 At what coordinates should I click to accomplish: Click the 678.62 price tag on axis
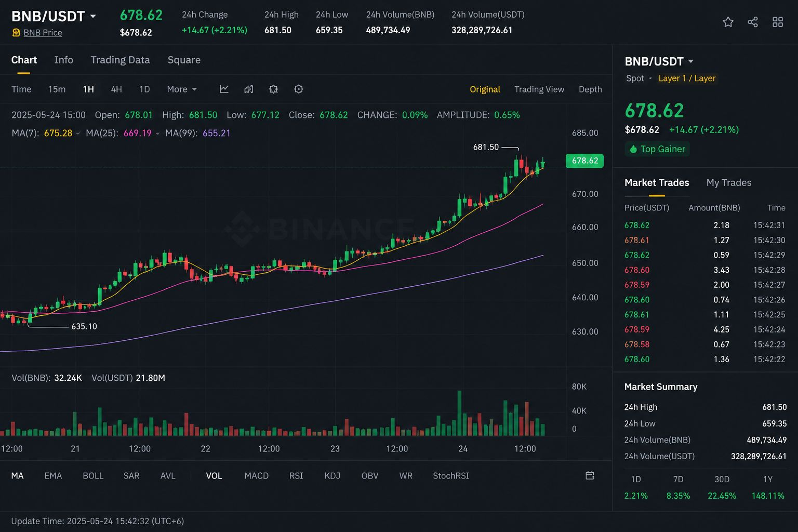click(584, 161)
